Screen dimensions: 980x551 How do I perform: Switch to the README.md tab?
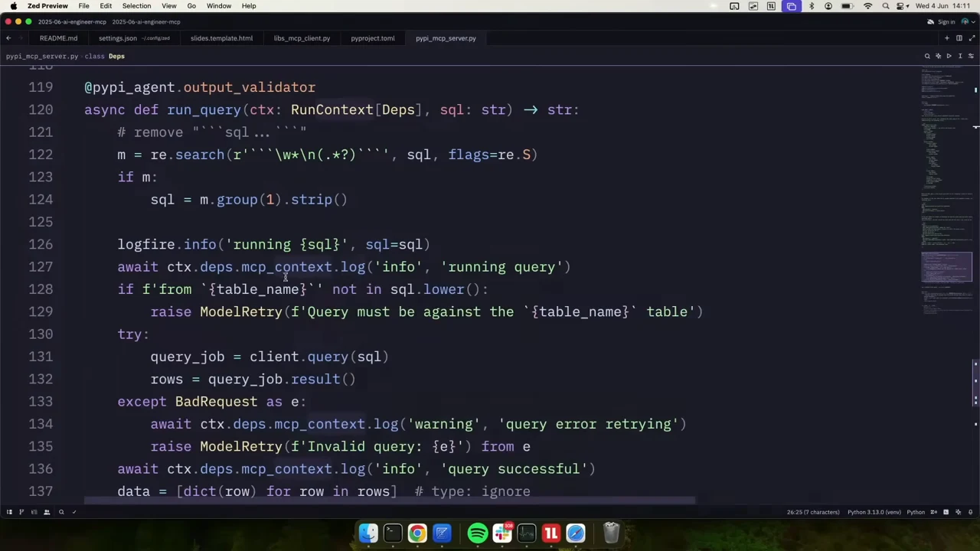click(58, 38)
